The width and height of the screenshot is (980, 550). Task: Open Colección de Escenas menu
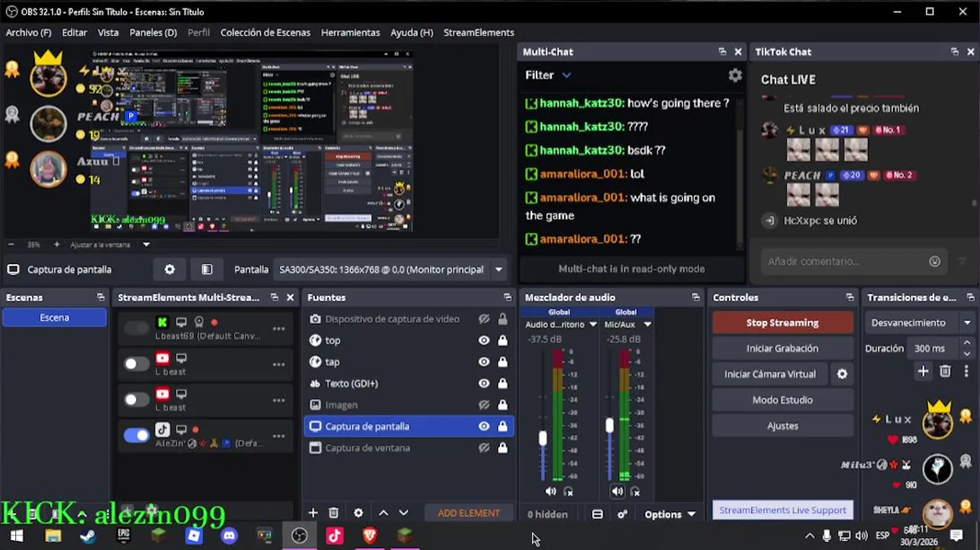coord(265,33)
